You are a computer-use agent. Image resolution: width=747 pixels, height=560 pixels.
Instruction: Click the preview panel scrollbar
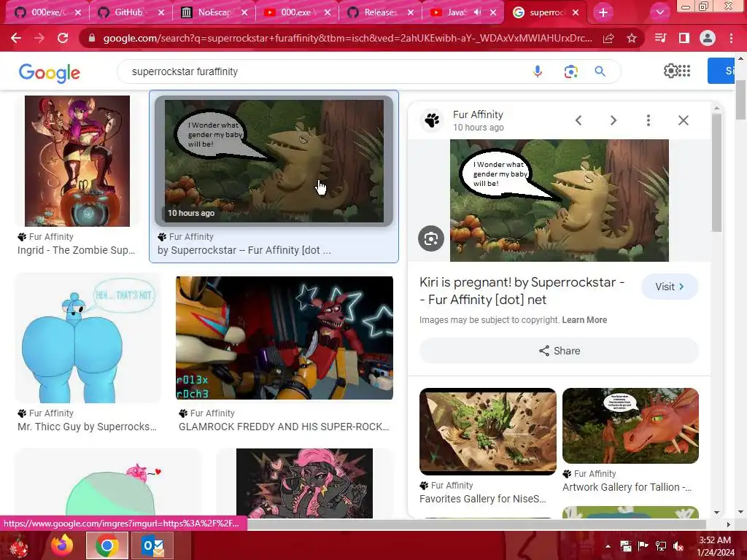716,171
